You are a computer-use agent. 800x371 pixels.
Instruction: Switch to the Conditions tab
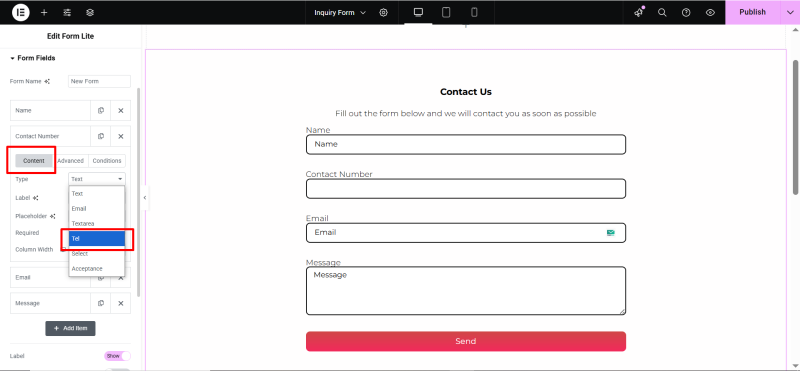coord(107,161)
